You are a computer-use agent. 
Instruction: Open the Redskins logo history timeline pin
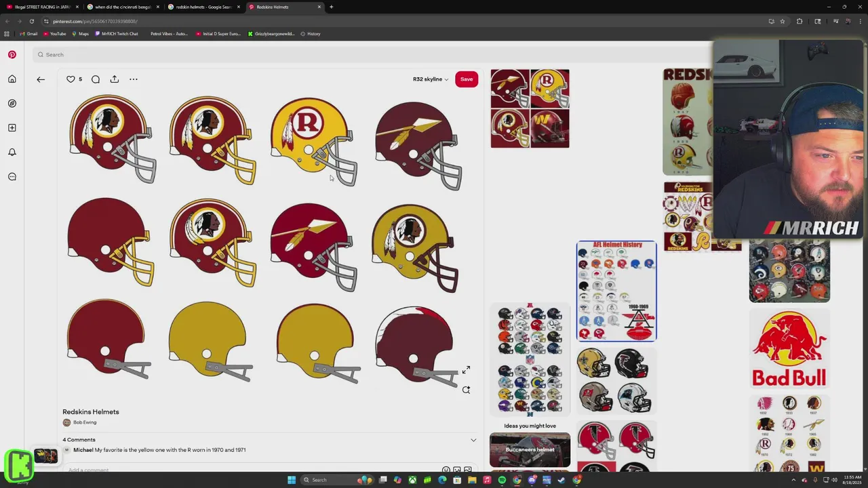(x=789, y=434)
